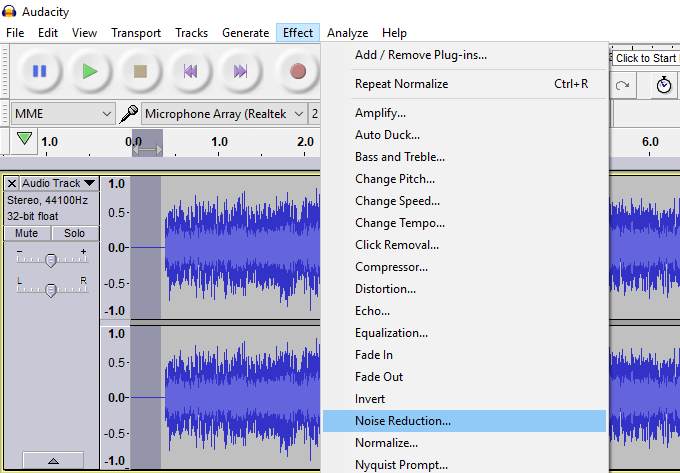Open the Audio Track name dropdown menu
Image resolution: width=680 pixels, height=473 pixels.
(59, 183)
